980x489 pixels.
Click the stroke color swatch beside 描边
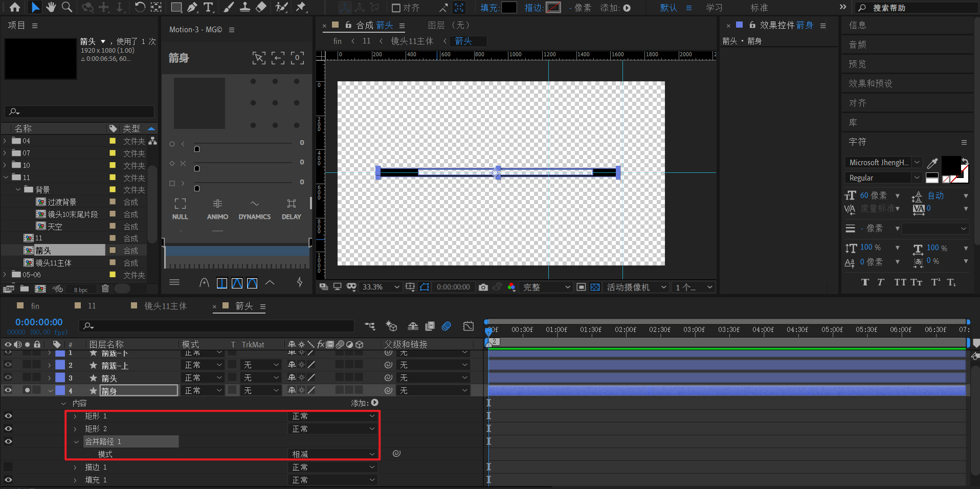[x=553, y=8]
